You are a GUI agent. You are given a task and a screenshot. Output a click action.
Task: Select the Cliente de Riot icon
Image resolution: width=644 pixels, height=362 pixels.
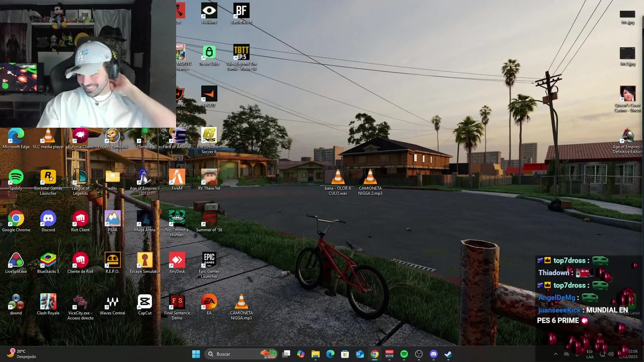[x=80, y=263]
